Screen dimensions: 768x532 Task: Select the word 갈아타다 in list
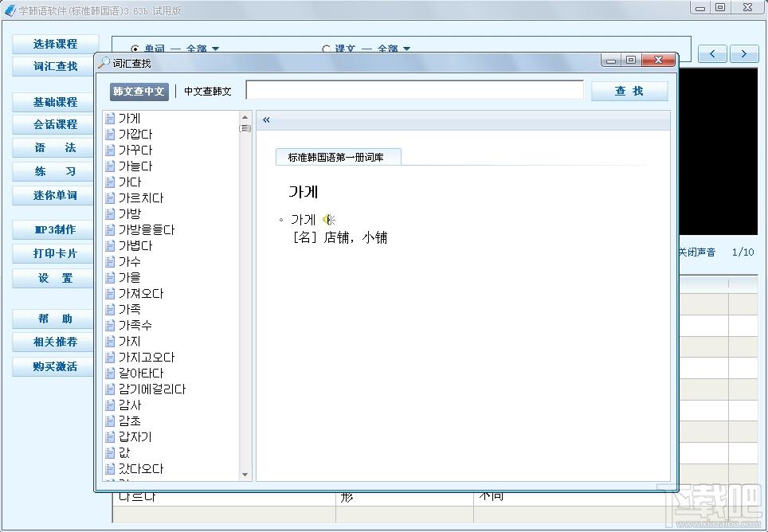click(x=141, y=373)
